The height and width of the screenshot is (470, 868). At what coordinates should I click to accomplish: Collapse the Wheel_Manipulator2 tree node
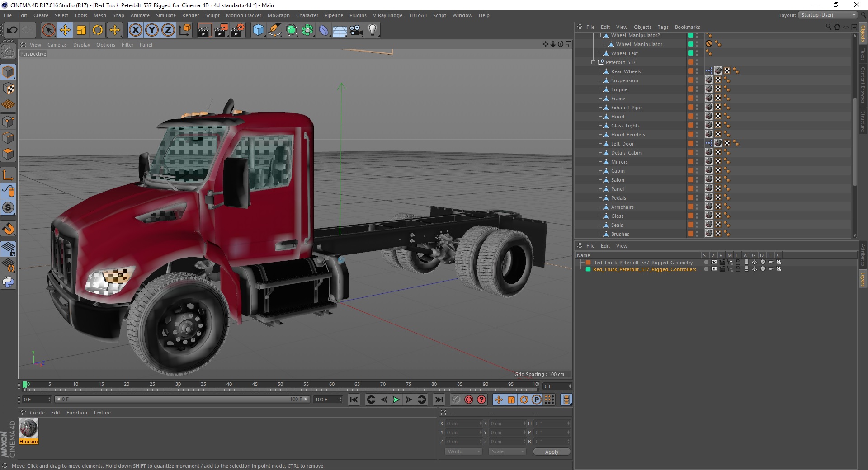(599, 35)
